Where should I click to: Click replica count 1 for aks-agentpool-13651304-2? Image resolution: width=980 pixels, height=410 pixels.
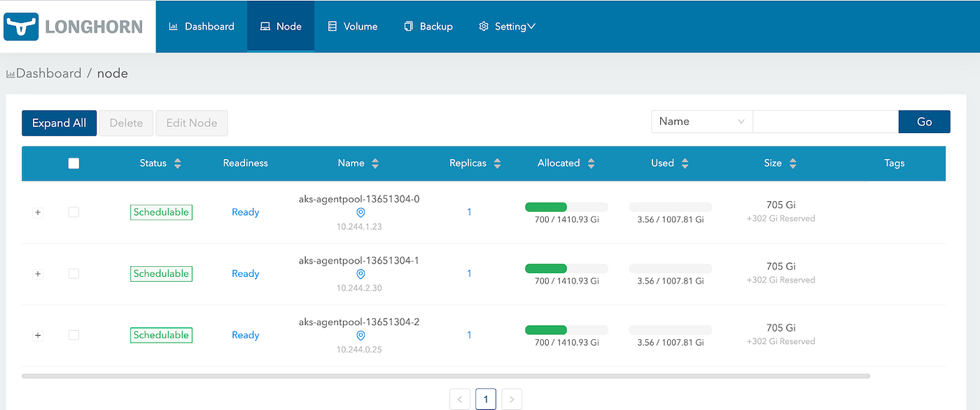pos(469,335)
